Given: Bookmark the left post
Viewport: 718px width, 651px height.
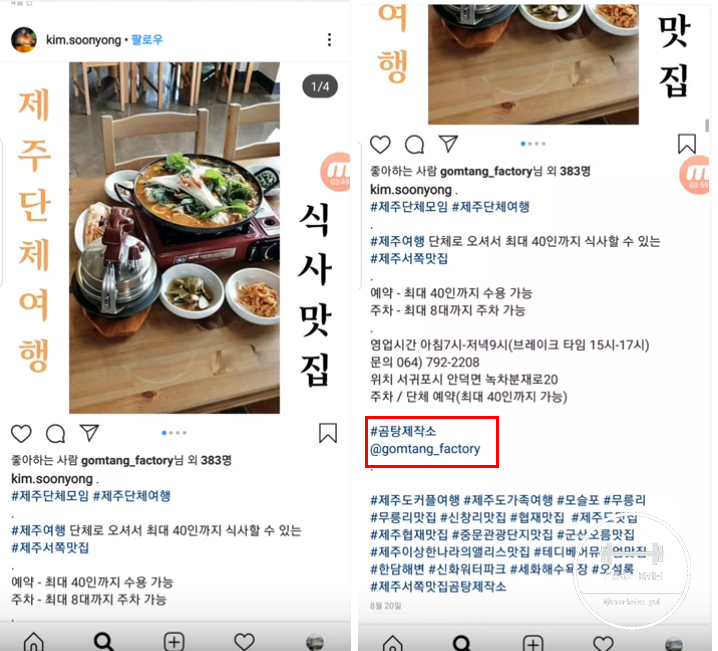Looking at the screenshot, I should coord(328,433).
